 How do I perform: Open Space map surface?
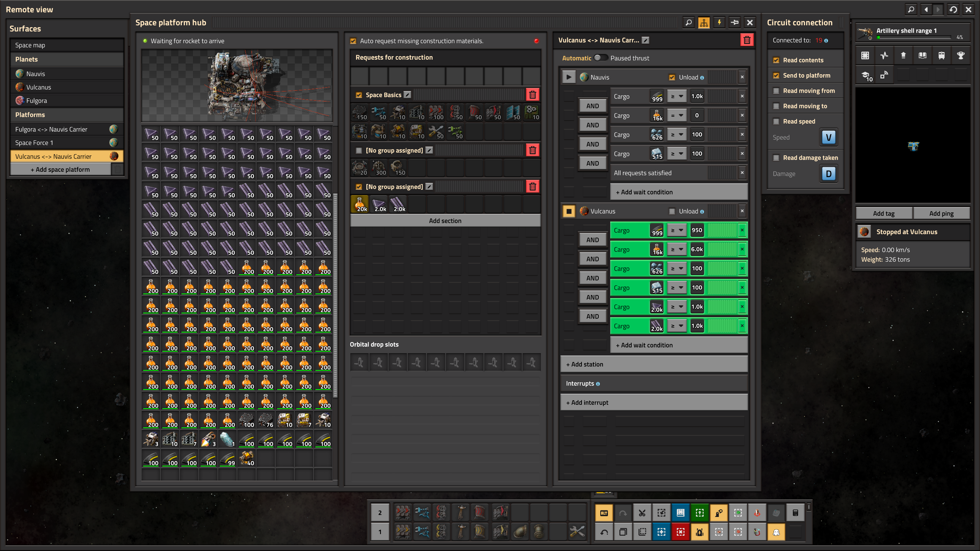click(67, 45)
